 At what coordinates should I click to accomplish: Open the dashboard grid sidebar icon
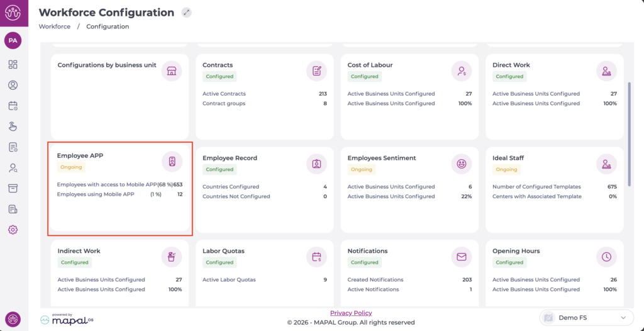tap(13, 64)
